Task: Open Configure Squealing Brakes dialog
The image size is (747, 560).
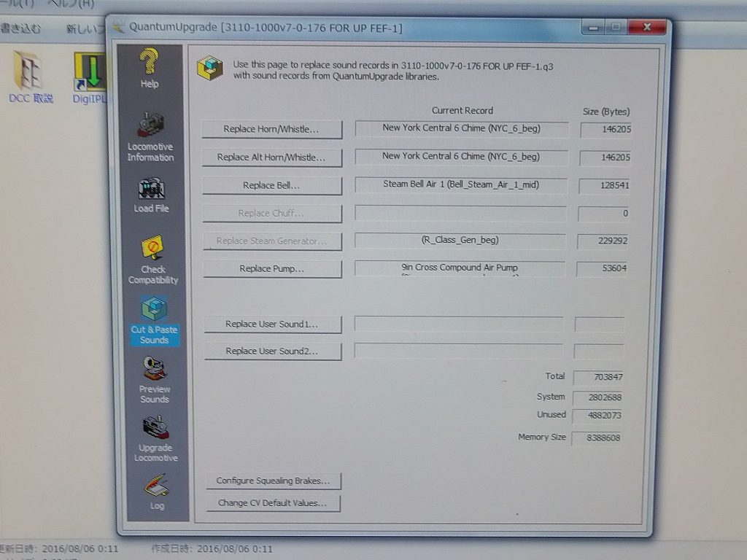Action: pyautogui.click(x=274, y=481)
